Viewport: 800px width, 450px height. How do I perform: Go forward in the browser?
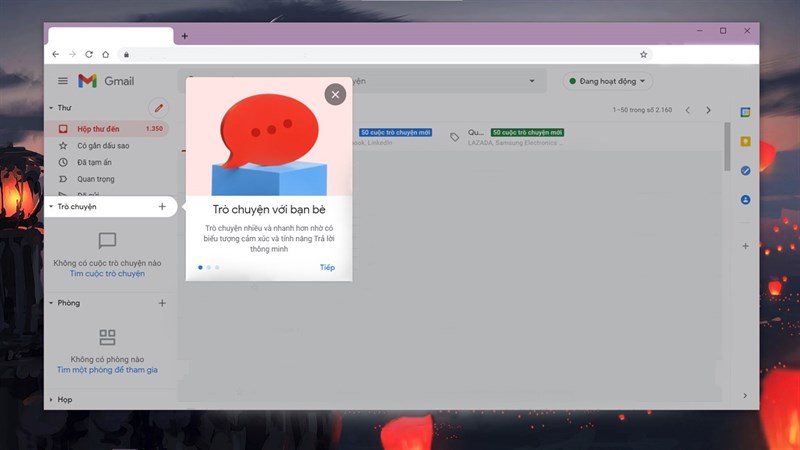pyautogui.click(x=72, y=54)
